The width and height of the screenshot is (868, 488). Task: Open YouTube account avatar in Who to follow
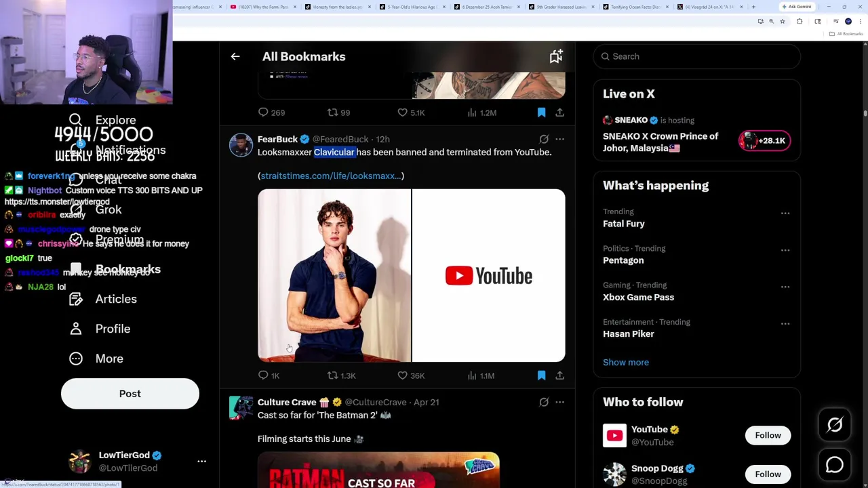[x=614, y=435]
